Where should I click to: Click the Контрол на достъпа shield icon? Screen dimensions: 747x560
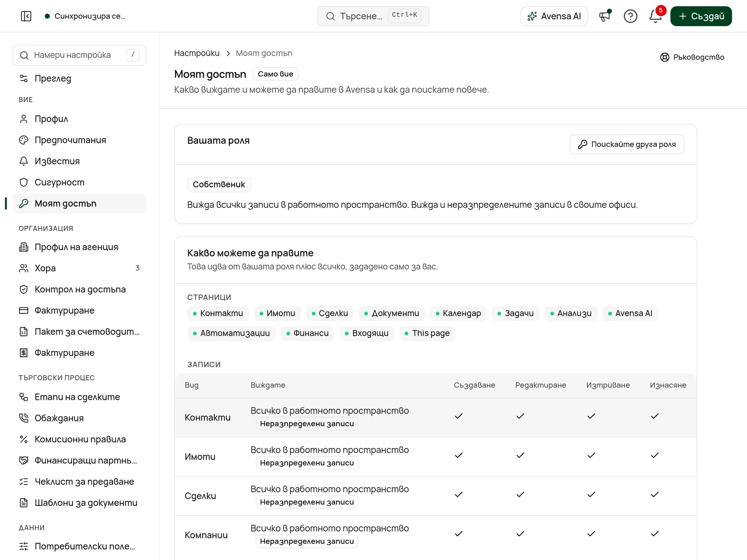pyautogui.click(x=24, y=289)
